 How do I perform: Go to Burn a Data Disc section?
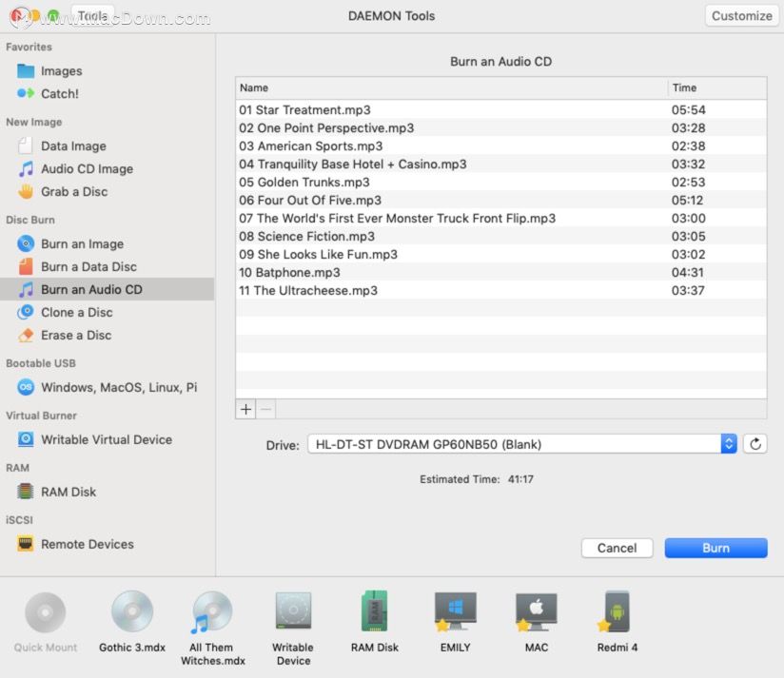point(89,267)
